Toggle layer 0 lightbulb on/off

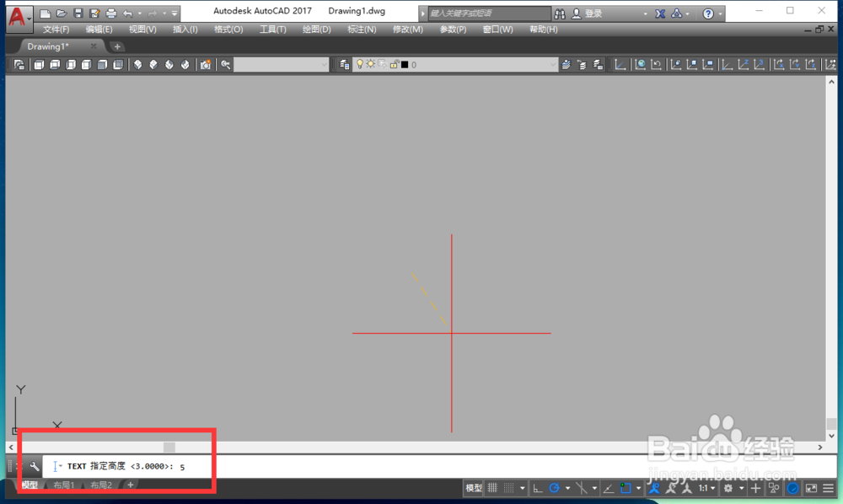pos(360,65)
